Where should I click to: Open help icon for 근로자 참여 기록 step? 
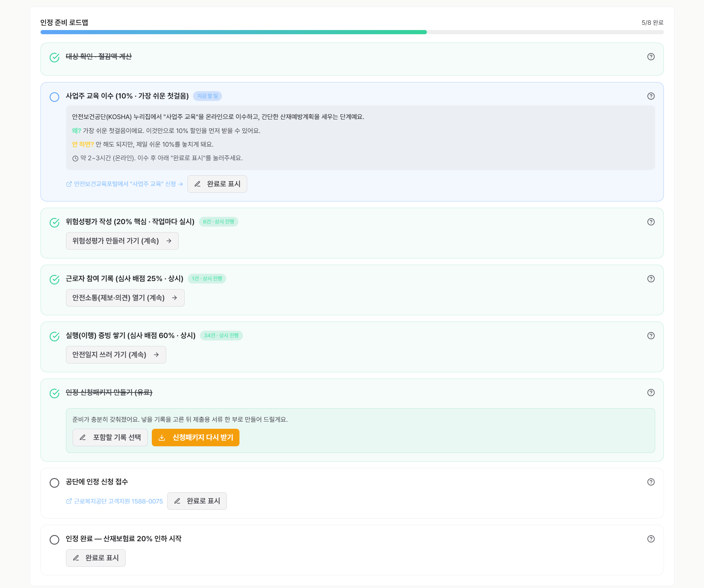651,279
